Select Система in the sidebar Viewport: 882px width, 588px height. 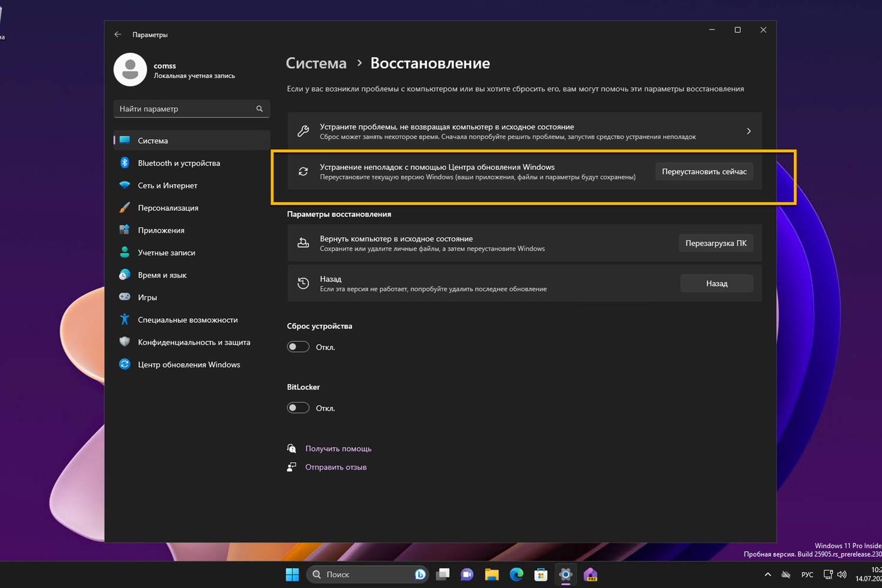(x=192, y=141)
